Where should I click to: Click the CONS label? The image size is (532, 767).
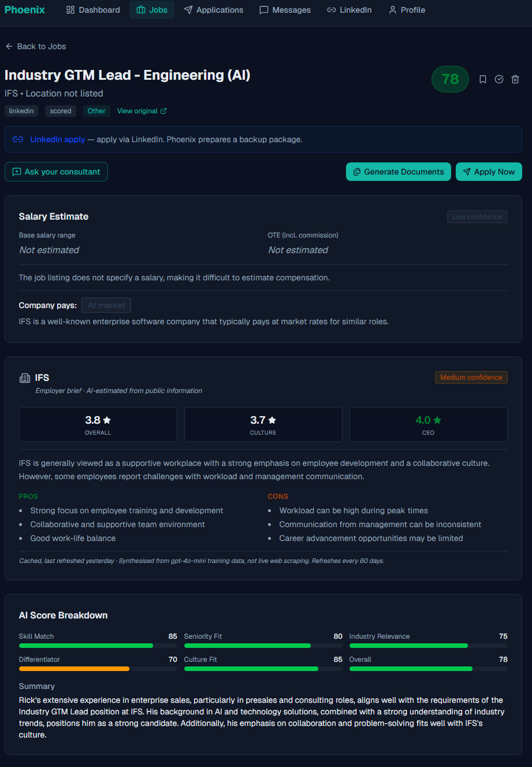tap(278, 496)
